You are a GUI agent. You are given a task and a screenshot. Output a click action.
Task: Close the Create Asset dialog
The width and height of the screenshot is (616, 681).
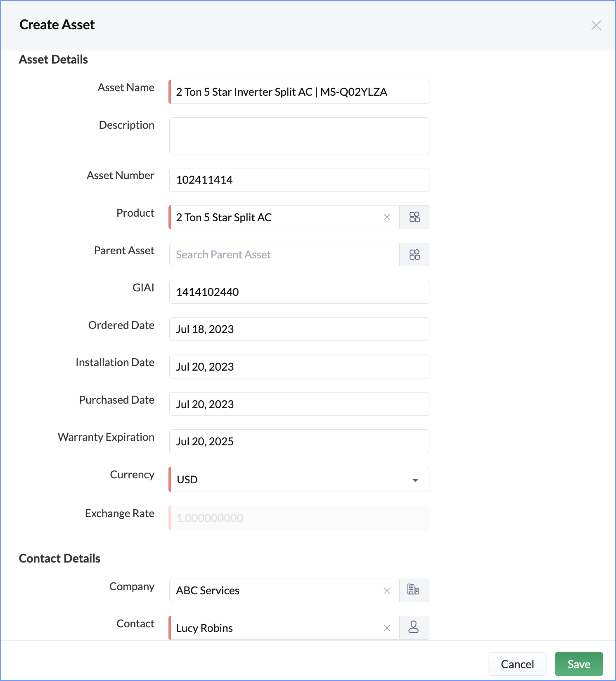click(x=596, y=25)
